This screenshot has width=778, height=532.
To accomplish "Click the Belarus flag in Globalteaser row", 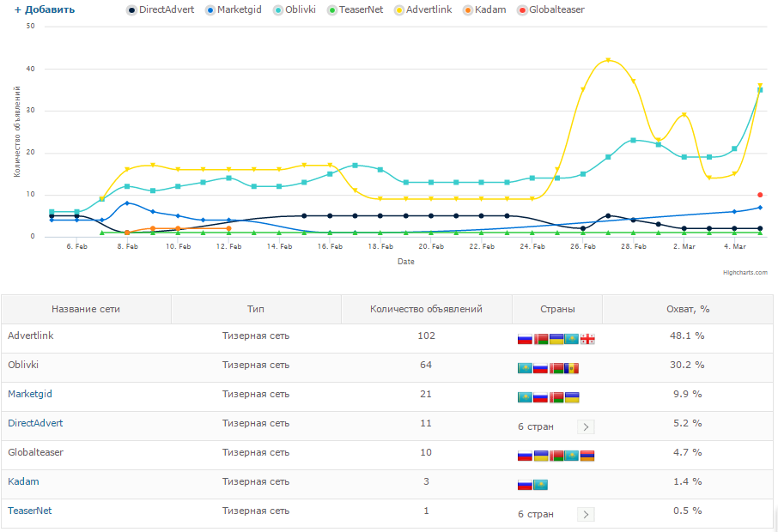I will [x=556, y=456].
